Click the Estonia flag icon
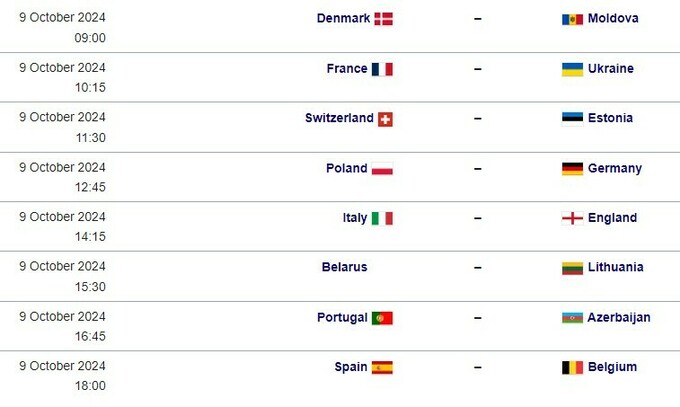The height and width of the screenshot is (407, 680). click(572, 118)
